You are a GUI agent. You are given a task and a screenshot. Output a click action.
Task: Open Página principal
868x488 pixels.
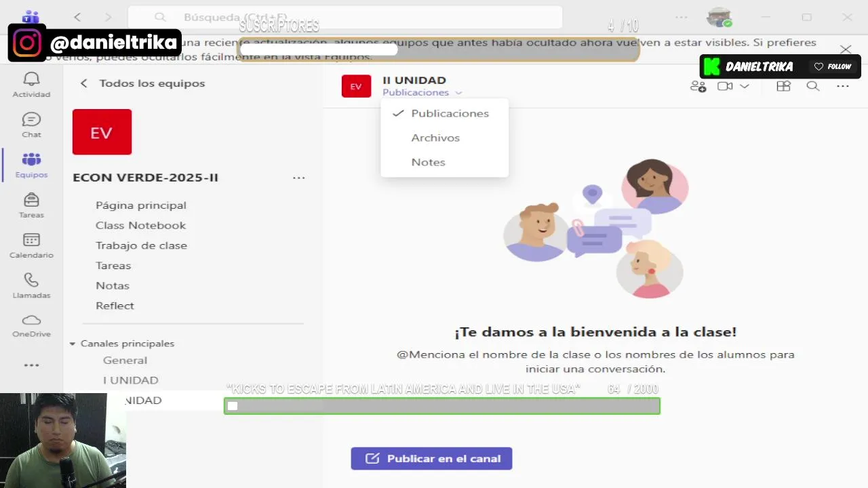pos(141,205)
